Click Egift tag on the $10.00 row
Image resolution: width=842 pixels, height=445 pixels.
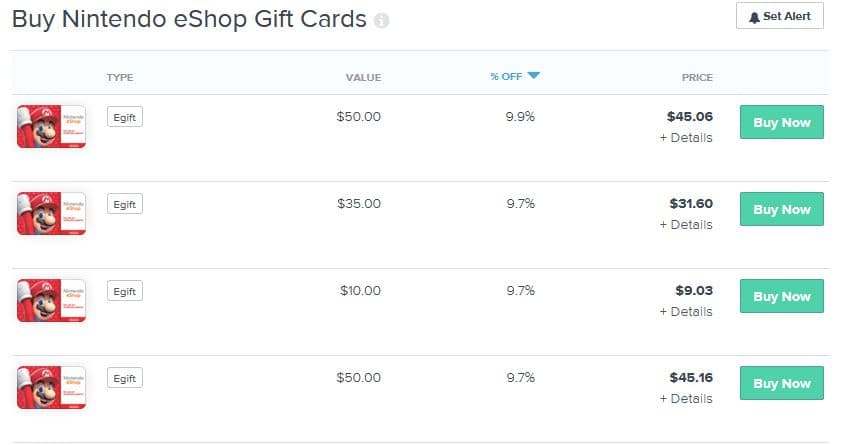[125, 291]
